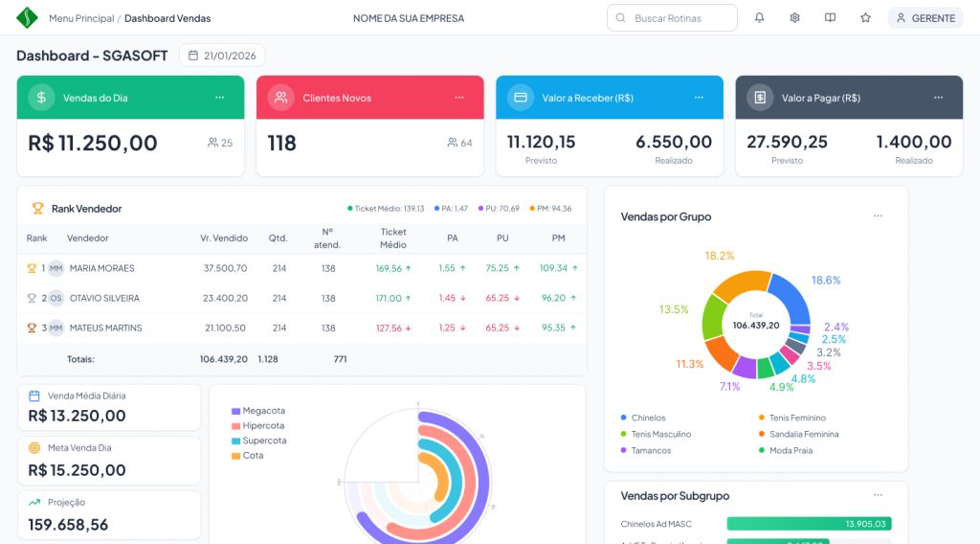Open the 21/01/2026 date picker button
The height and width of the screenshot is (544, 980).
222,56
